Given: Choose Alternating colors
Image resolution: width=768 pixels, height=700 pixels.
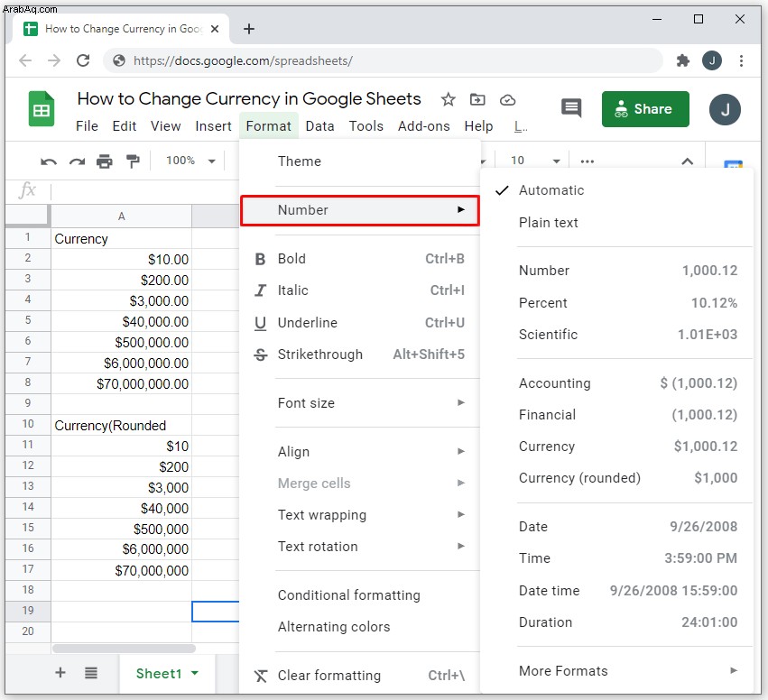Looking at the screenshot, I should (359, 627).
